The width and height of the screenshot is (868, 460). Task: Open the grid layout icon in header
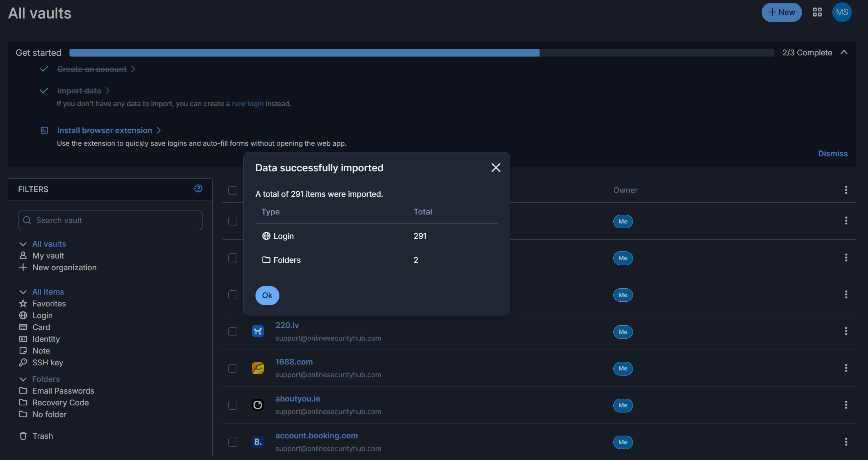tap(817, 12)
